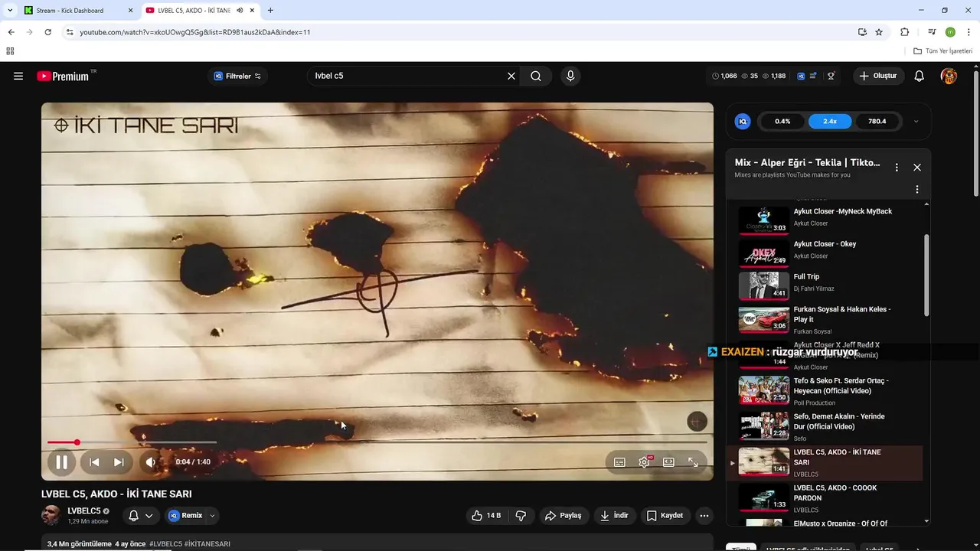Go back in browser history
The width and height of the screenshot is (980, 551).
11,32
